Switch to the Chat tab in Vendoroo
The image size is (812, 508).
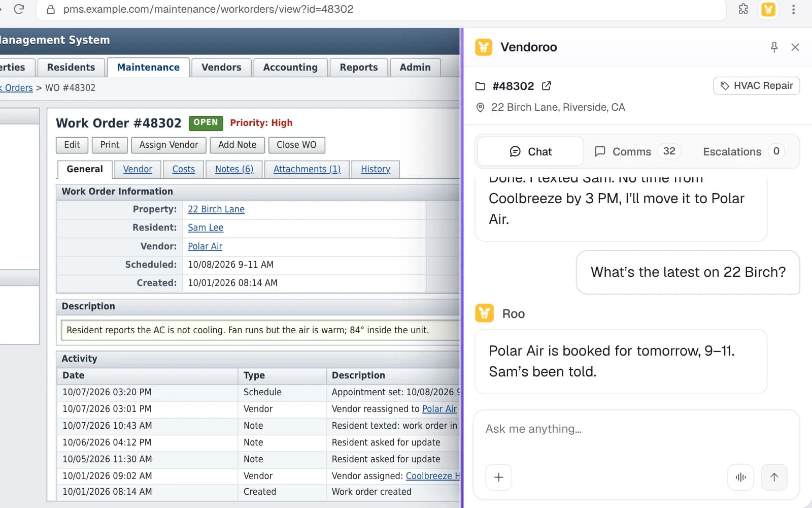pos(530,151)
